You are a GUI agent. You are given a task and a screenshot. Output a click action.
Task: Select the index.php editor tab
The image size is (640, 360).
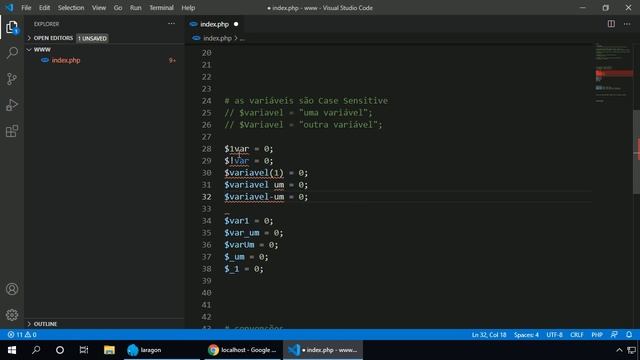tap(215, 24)
